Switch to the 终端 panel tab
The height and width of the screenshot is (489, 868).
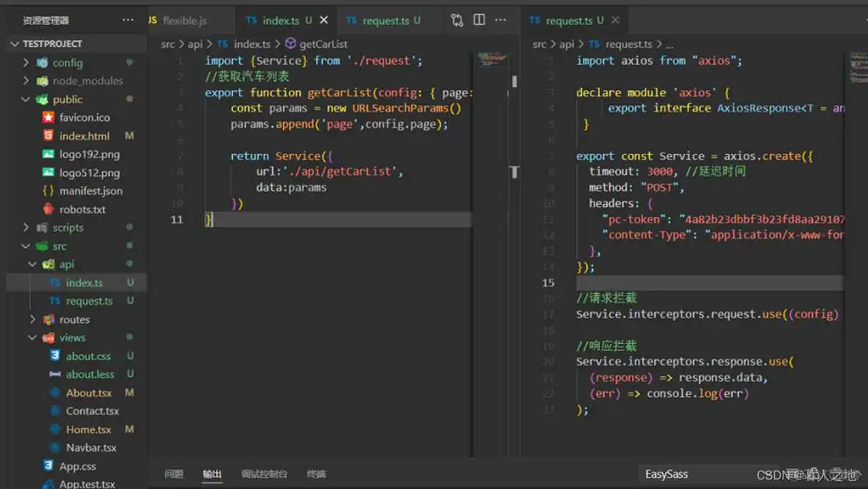pos(316,474)
